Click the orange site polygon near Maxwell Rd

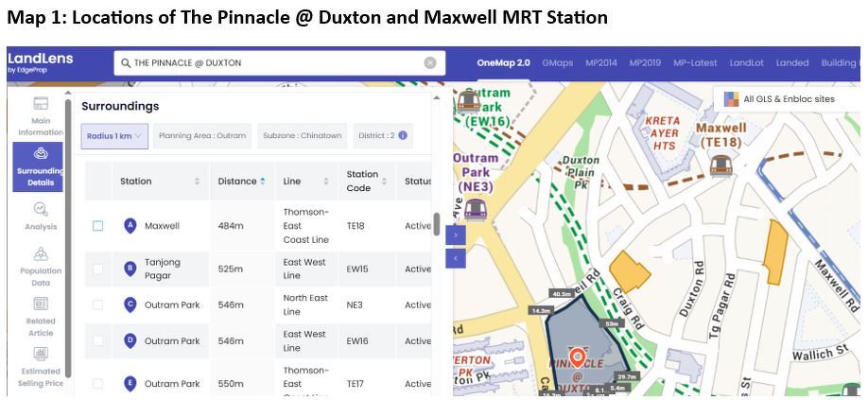[x=775, y=252]
